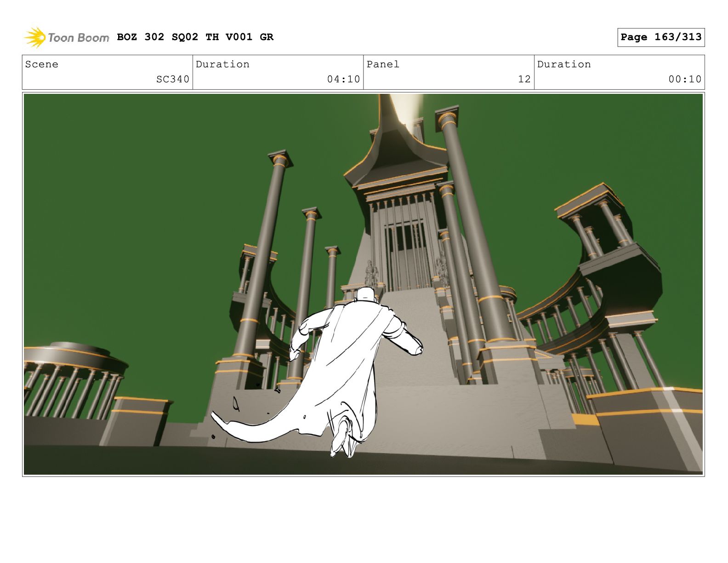
Task: Click the scene Duration label beside Scene
Action: pyautogui.click(x=222, y=64)
